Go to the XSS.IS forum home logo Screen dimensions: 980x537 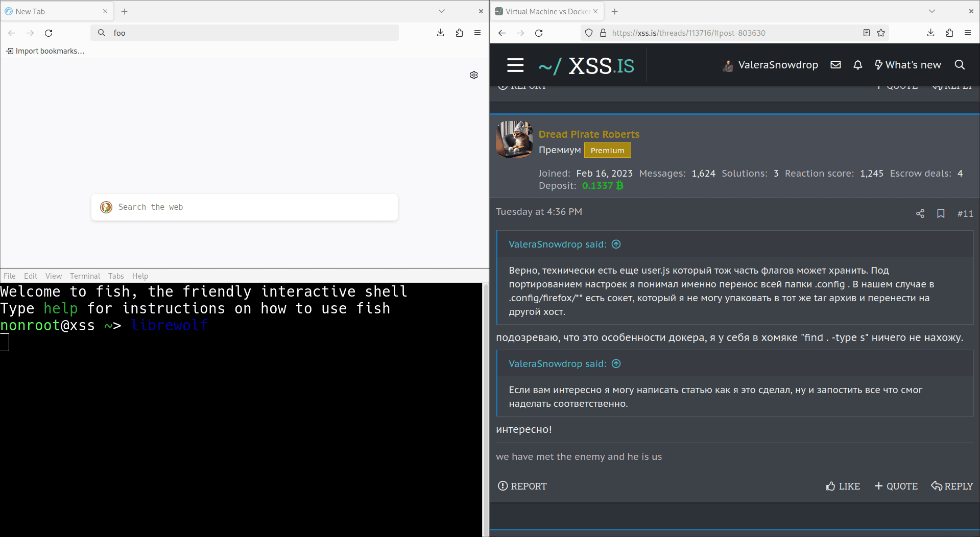pyautogui.click(x=586, y=66)
